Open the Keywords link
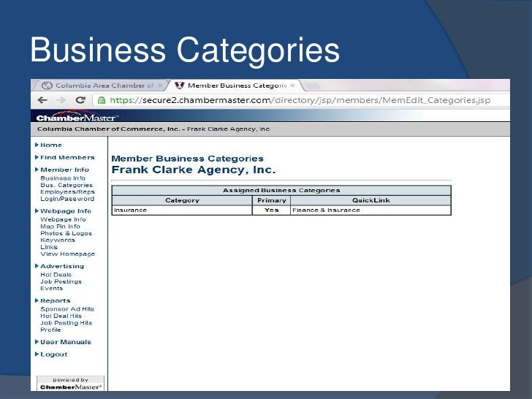Screen dimensions: 532x399 coord(58,240)
